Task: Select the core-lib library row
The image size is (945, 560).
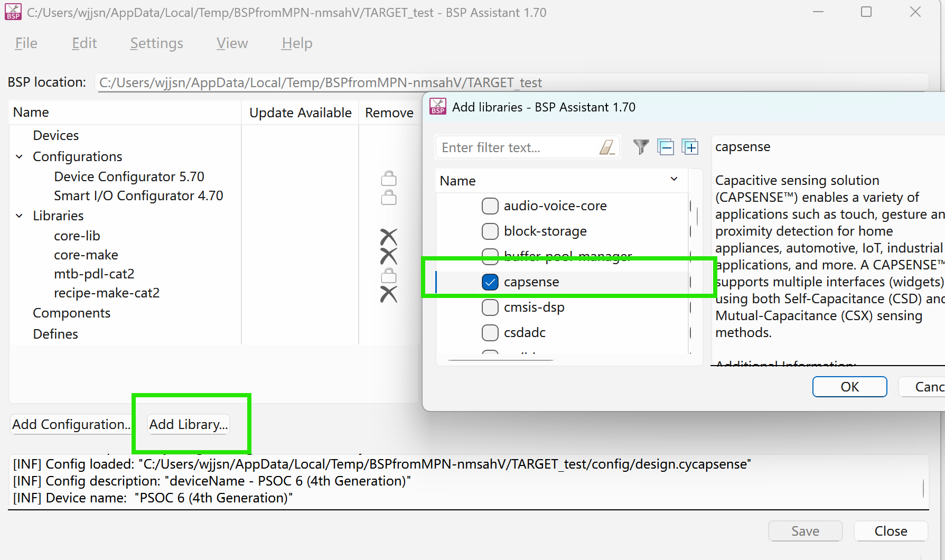Action: click(77, 236)
